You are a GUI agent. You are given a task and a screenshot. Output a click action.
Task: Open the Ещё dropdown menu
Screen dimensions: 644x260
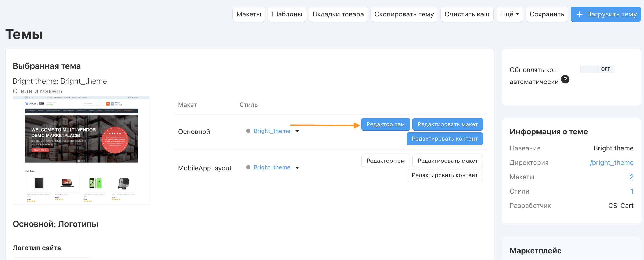click(x=509, y=14)
